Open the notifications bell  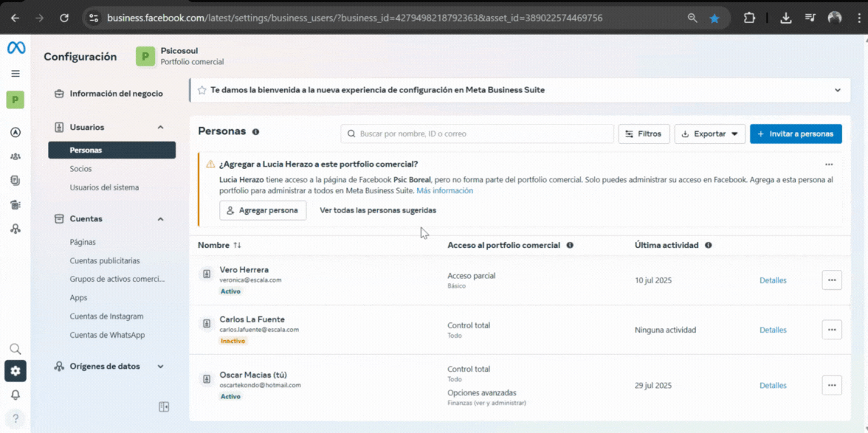[x=15, y=395]
